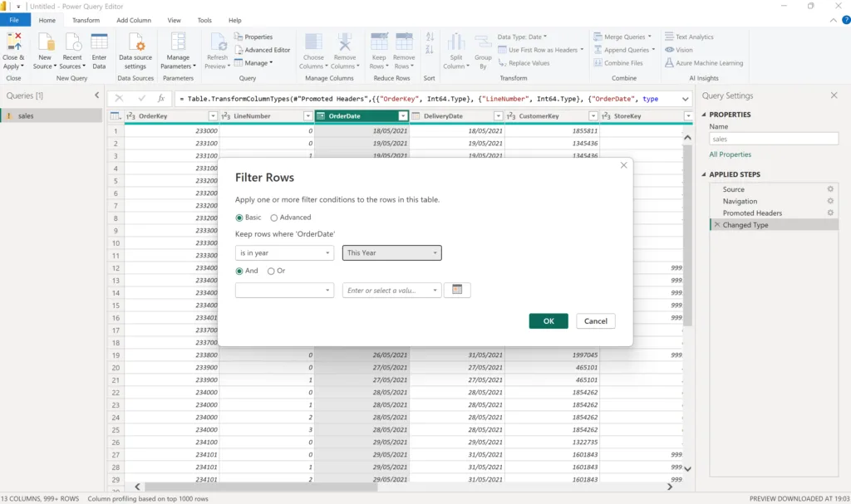Open Recent Sources icon

click(73, 42)
